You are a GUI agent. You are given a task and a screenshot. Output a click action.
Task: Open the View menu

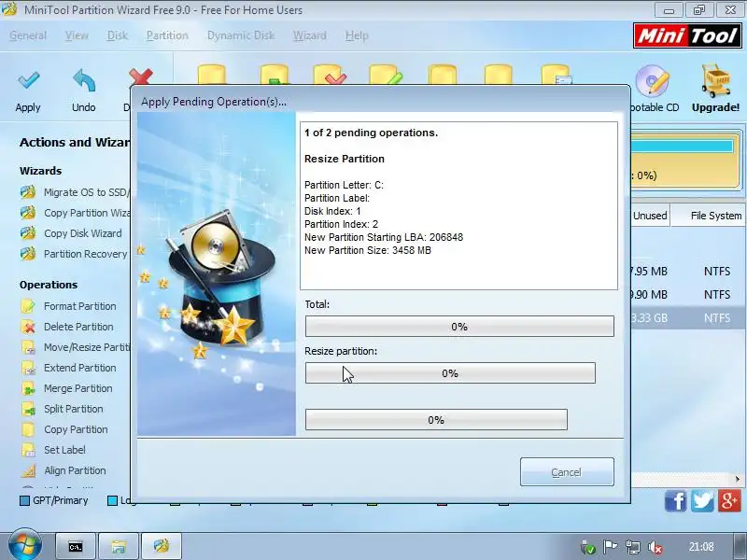pyautogui.click(x=77, y=35)
